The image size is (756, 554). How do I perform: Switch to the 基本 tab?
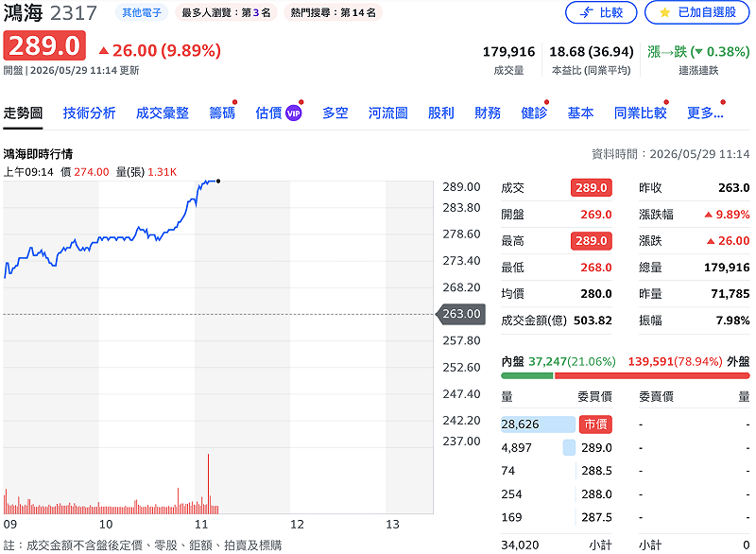[x=580, y=113]
